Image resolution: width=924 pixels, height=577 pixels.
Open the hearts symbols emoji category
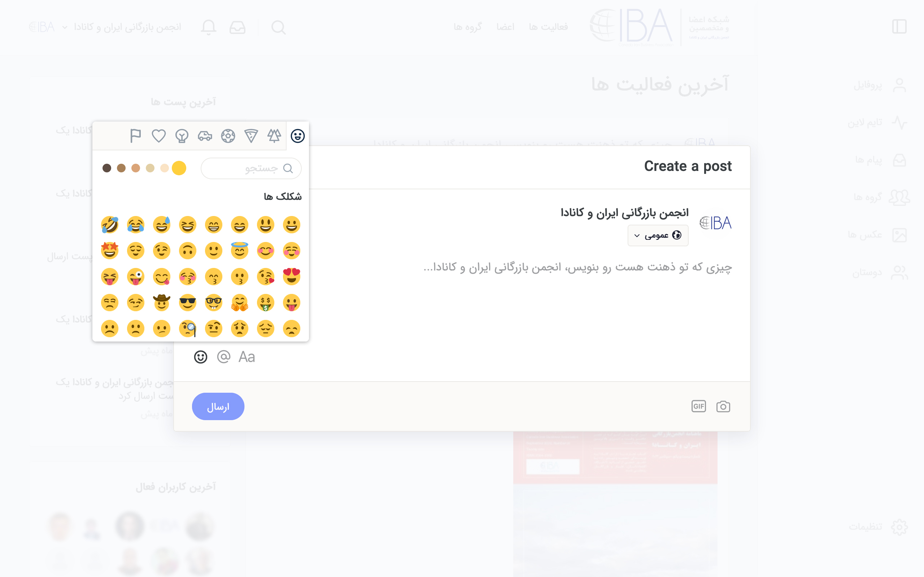(159, 136)
